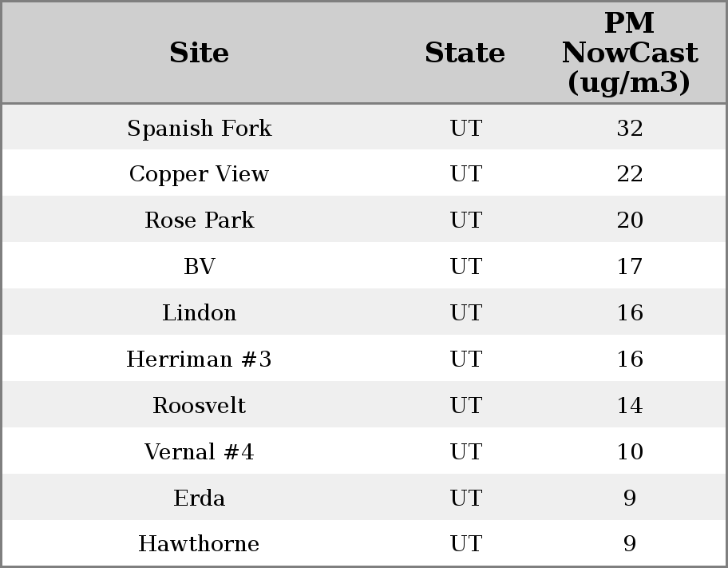Select the Herriman #3 site cell
Viewport: 728px width, 568px height.
tap(199, 359)
